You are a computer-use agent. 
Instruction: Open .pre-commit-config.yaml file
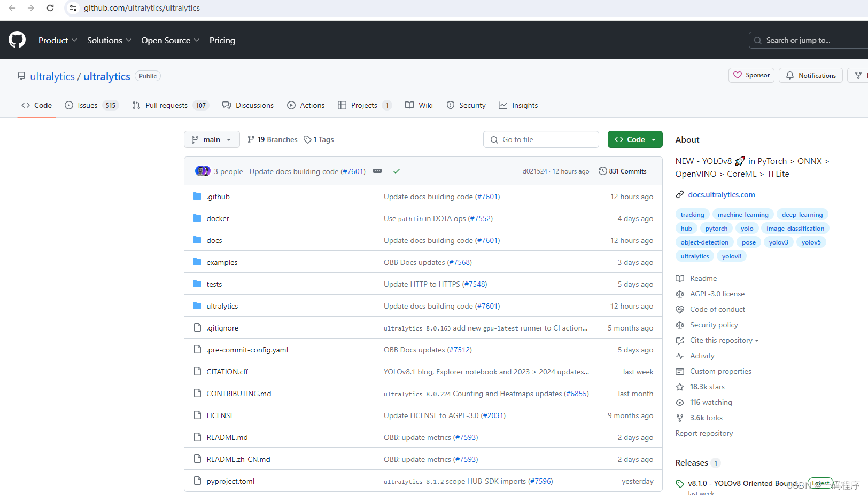pyautogui.click(x=247, y=350)
